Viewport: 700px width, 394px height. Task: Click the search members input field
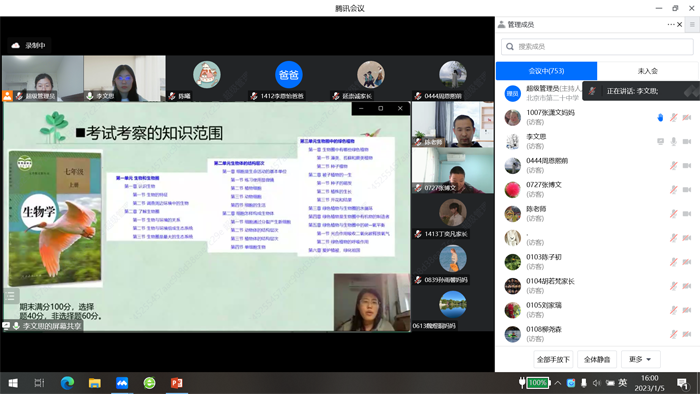click(597, 46)
